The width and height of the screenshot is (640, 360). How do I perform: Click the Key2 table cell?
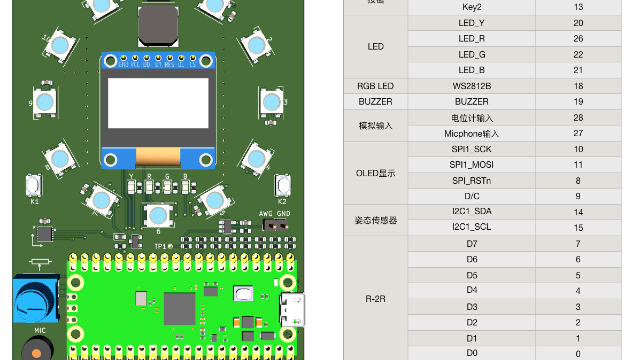pos(471,7)
